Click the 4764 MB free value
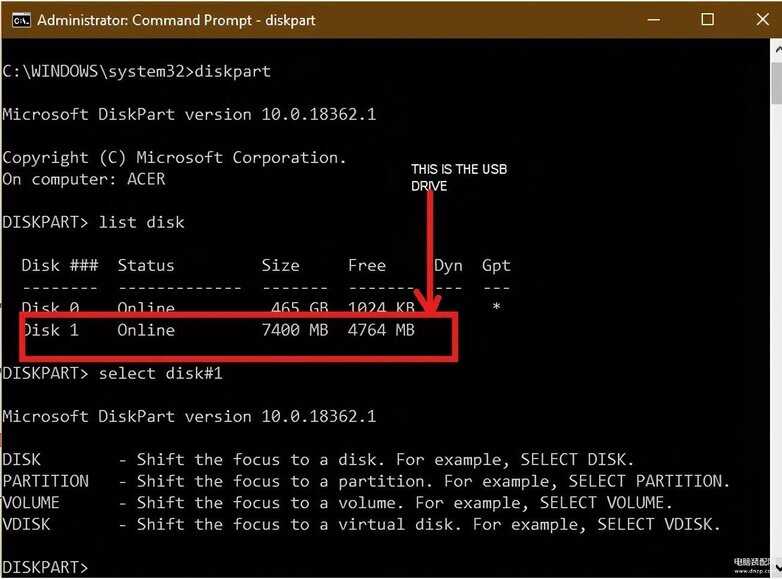Image resolution: width=782 pixels, height=579 pixels. click(381, 330)
